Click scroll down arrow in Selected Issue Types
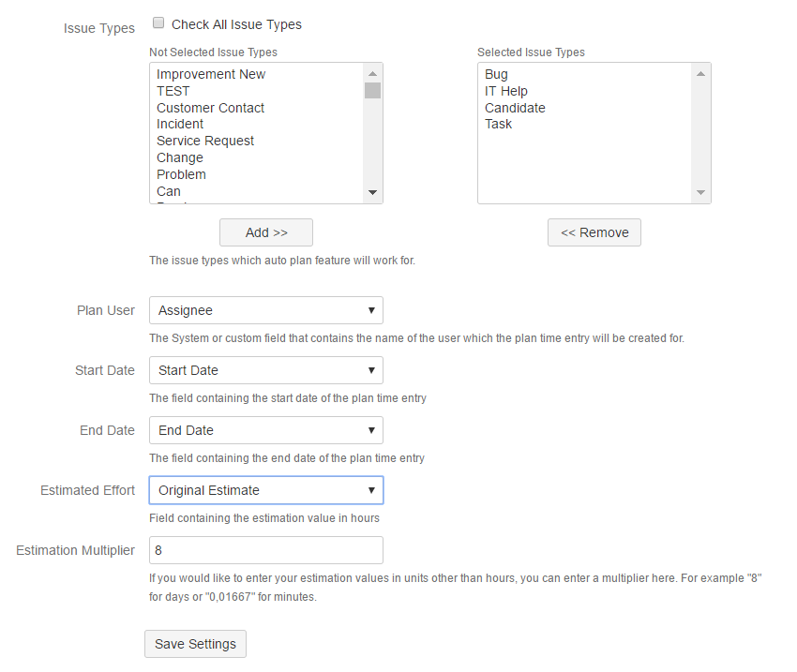 point(700,193)
